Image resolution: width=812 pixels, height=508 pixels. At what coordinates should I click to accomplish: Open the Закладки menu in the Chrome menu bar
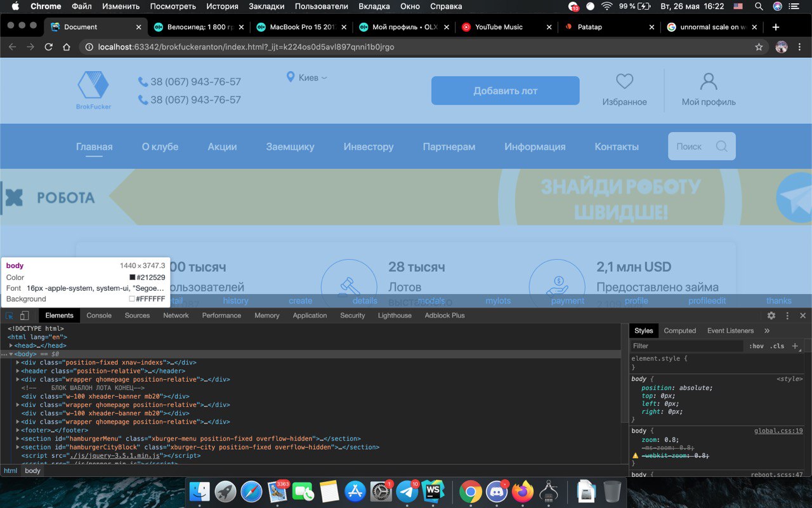coord(266,6)
